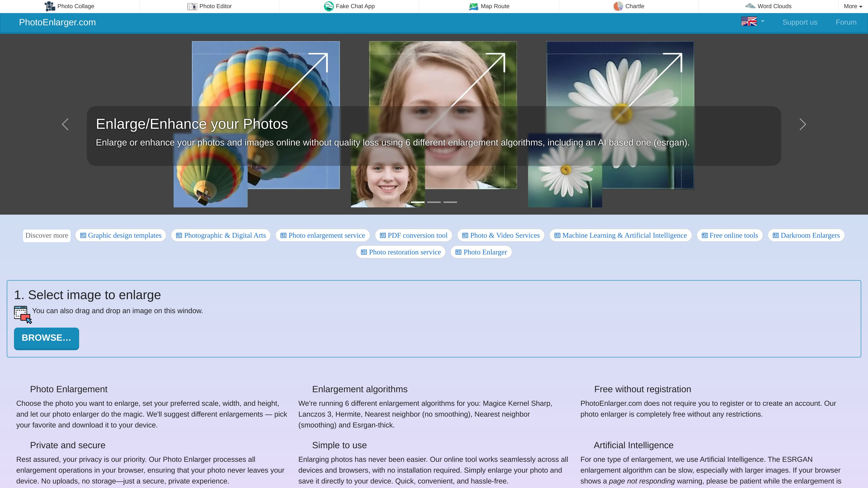
Task: Click the Fake Chat App icon
Action: click(328, 6)
